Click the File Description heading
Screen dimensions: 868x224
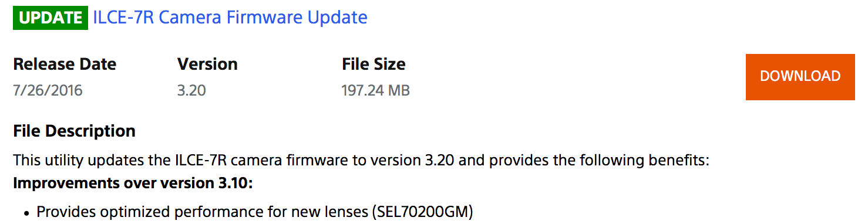tap(74, 131)
